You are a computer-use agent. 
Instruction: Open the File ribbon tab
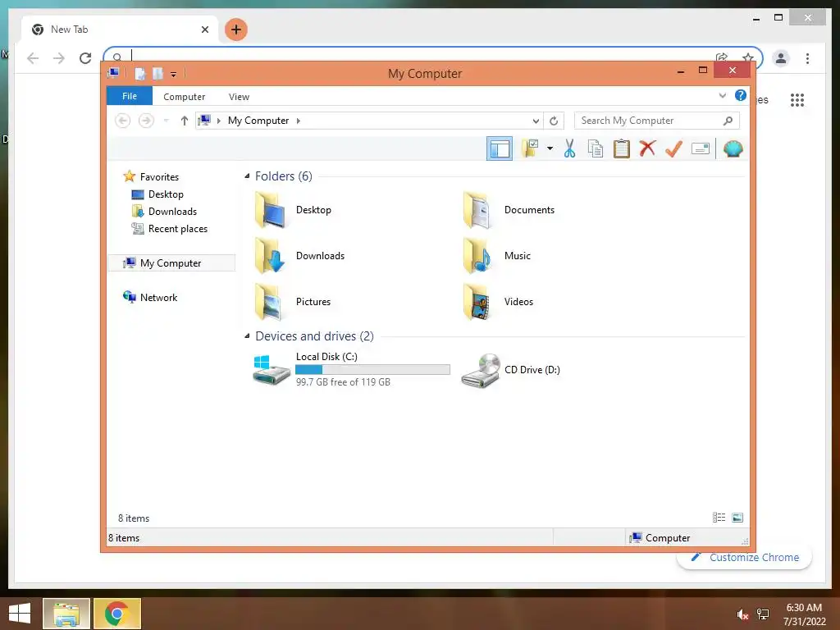(x=130, y=96)
